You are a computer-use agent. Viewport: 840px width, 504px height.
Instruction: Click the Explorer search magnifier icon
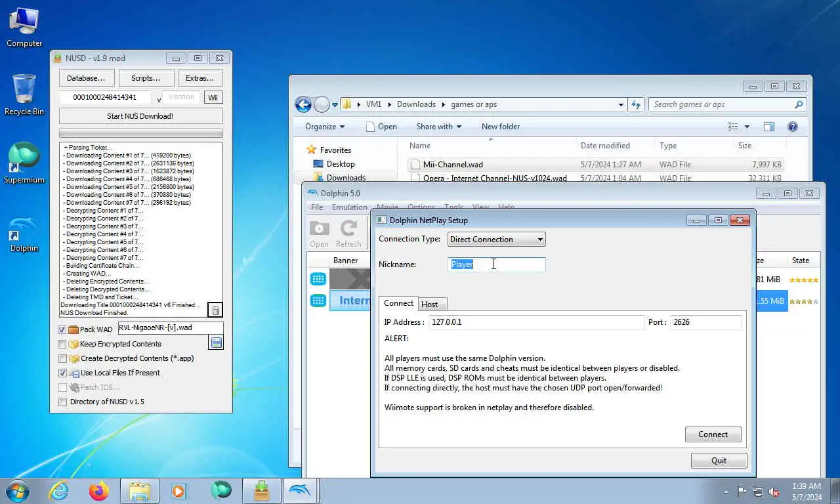[x=799, y=104]
